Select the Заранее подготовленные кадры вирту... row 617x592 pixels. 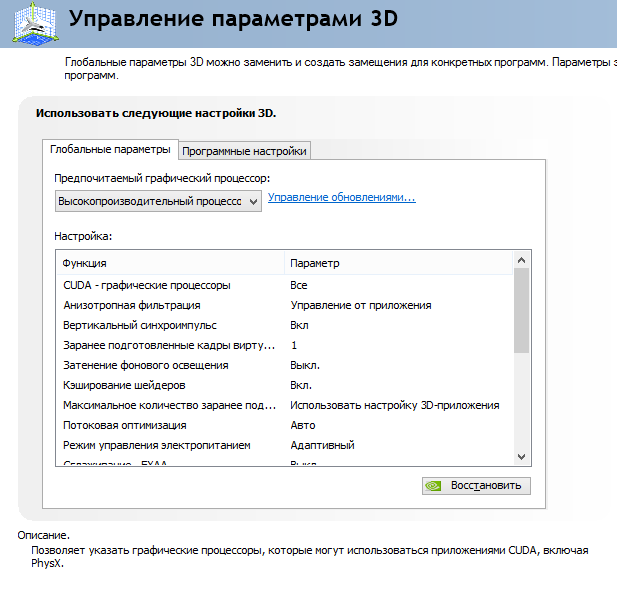click(285, 346)
